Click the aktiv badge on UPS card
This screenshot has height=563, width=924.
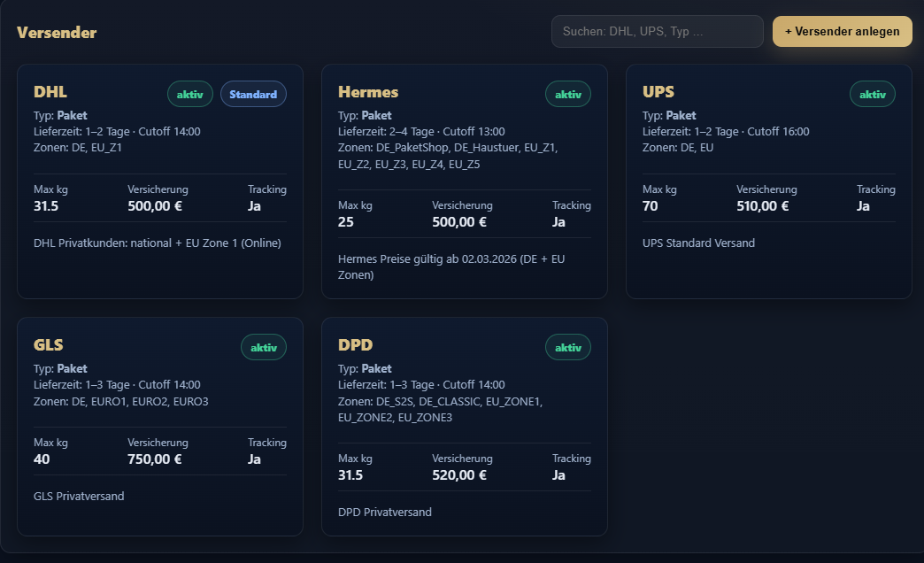click(872, 95)
